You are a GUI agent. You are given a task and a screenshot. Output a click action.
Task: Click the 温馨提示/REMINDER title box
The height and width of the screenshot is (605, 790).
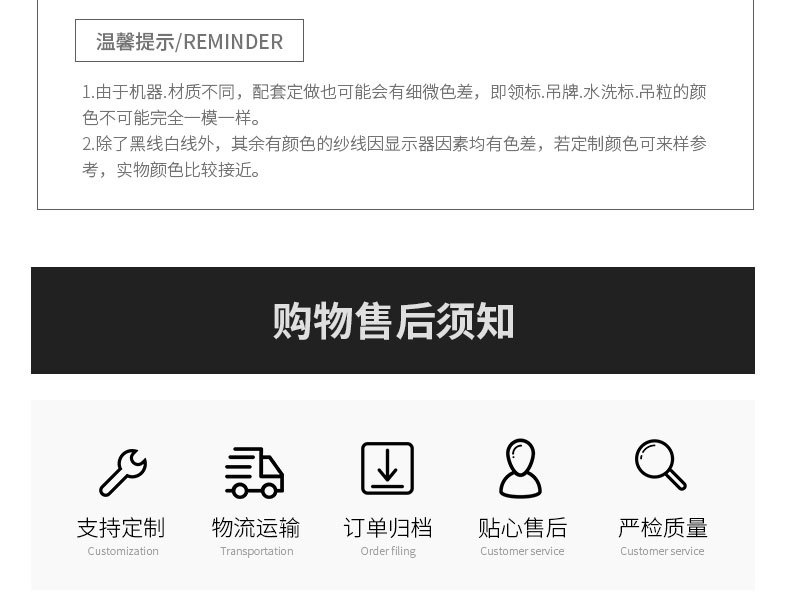(189, 41)
